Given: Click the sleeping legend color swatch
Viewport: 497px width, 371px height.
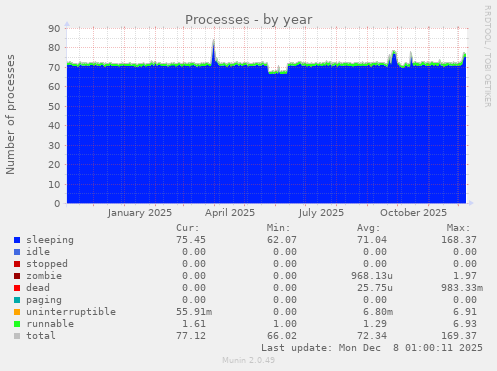Looking at the screenshot, I should click(17, 240).
